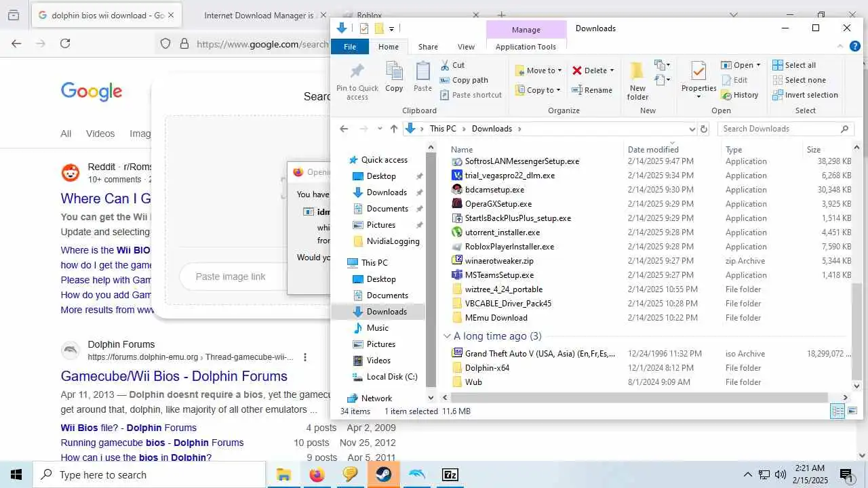Open recent locations dropdown arrow
The image size is (868, 488).
[x=379, y=129]
